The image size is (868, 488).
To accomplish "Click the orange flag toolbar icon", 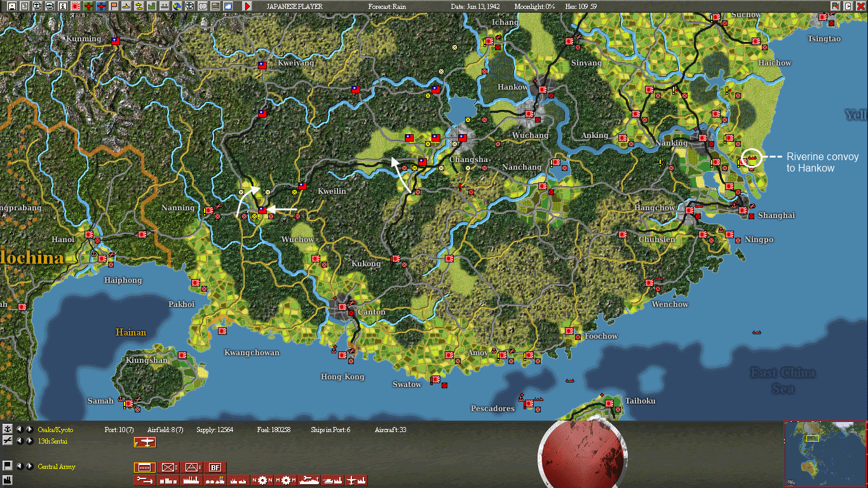I will point(114,6).
